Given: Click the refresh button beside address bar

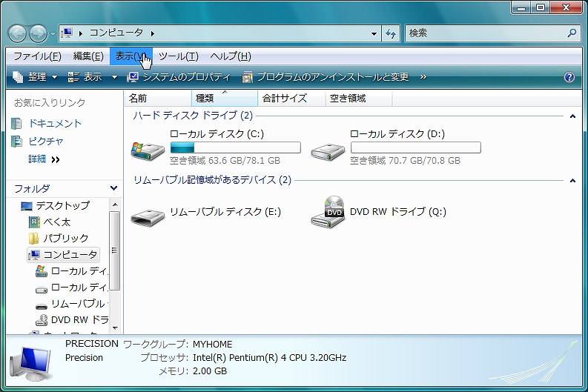Looking at the screenshot, I should (x=392, y=33).
